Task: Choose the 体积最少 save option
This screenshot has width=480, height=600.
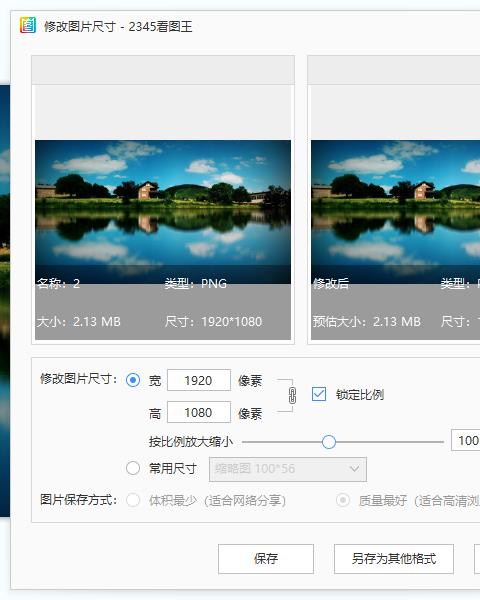Action: (x=133, y=500)
